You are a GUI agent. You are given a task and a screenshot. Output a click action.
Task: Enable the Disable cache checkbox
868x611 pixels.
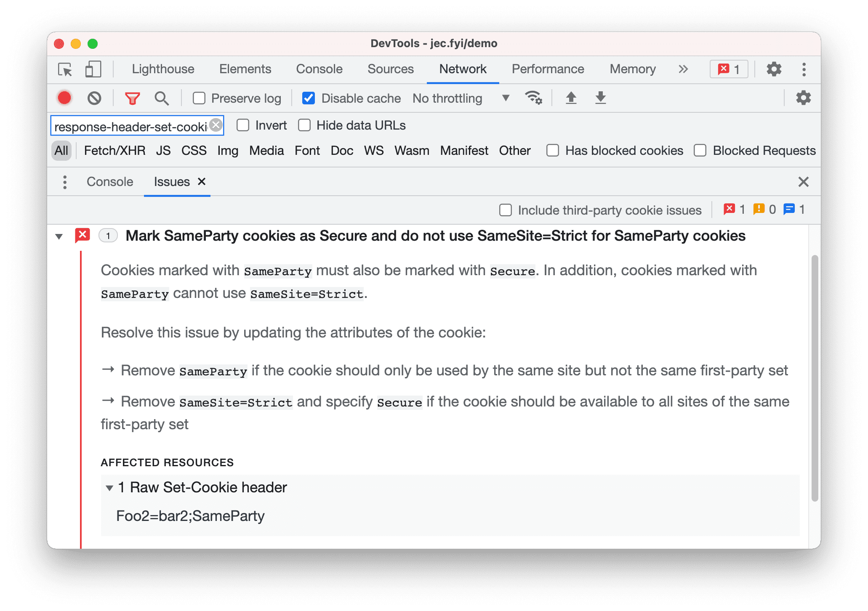tap(308, 98)
